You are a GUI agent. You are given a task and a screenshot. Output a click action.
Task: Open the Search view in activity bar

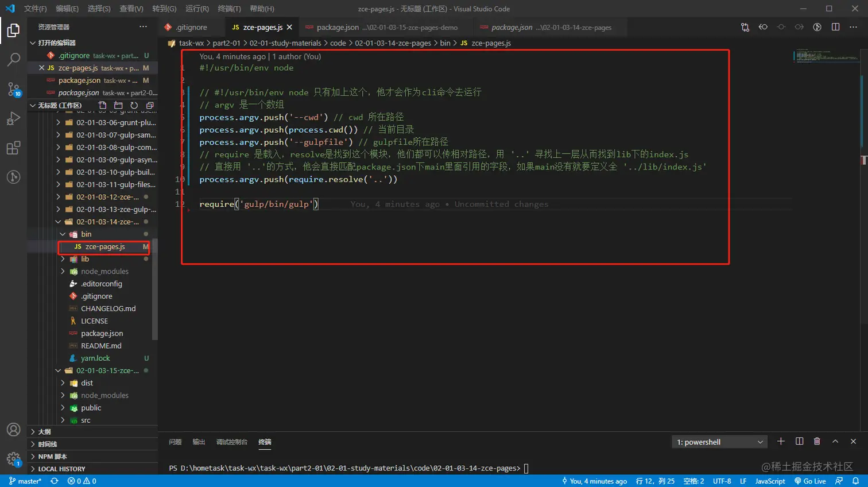tap(13, 59)
